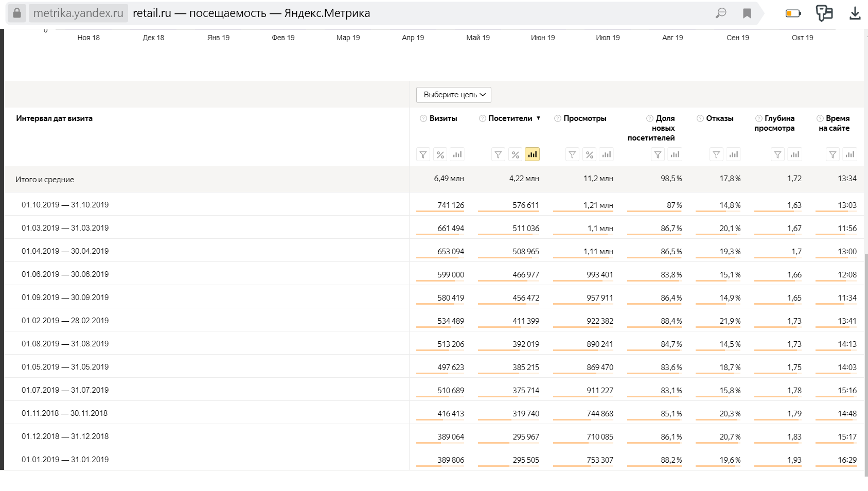Image resolution: width=868 pixels, height=491 pixels.
Task: Open help tooltip next to Визиты
Action: (423, 118)
